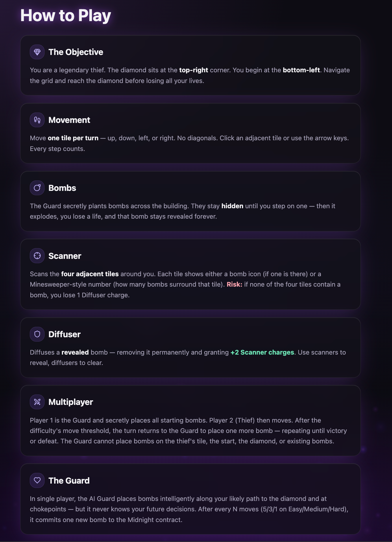Click the bold one tile per turn text

tap(73, 138)
